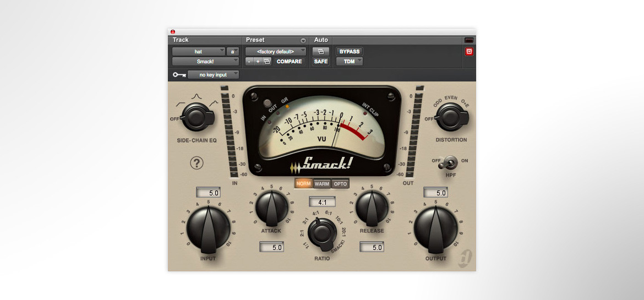Click the Preset header label
This screenshot has height=300, width=644.
tap(255, 40)
